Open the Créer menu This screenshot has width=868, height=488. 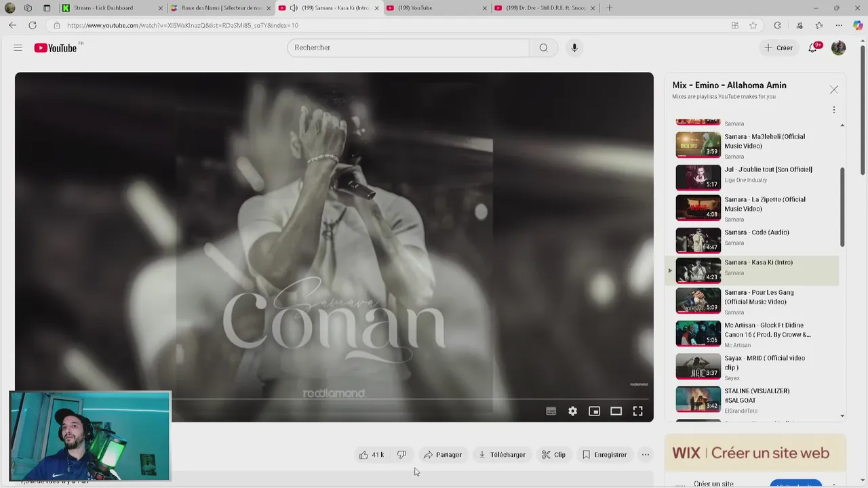pos(778,47)
